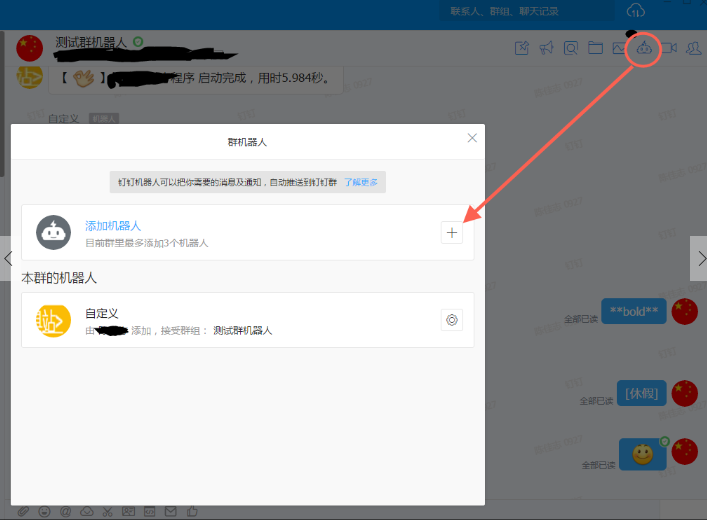Start a video call via camera icon
The image size is (707, 520).
point(669,48)
